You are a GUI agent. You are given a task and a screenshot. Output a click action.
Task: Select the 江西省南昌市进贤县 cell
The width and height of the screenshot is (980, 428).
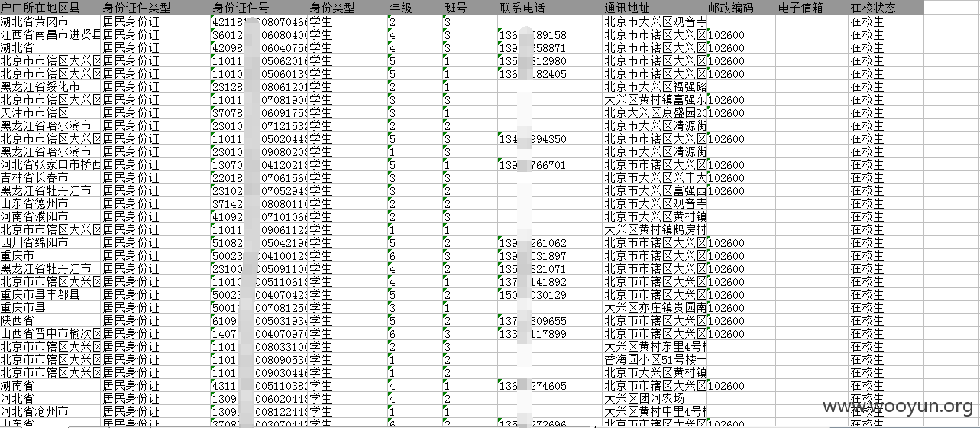pos(50,35)
